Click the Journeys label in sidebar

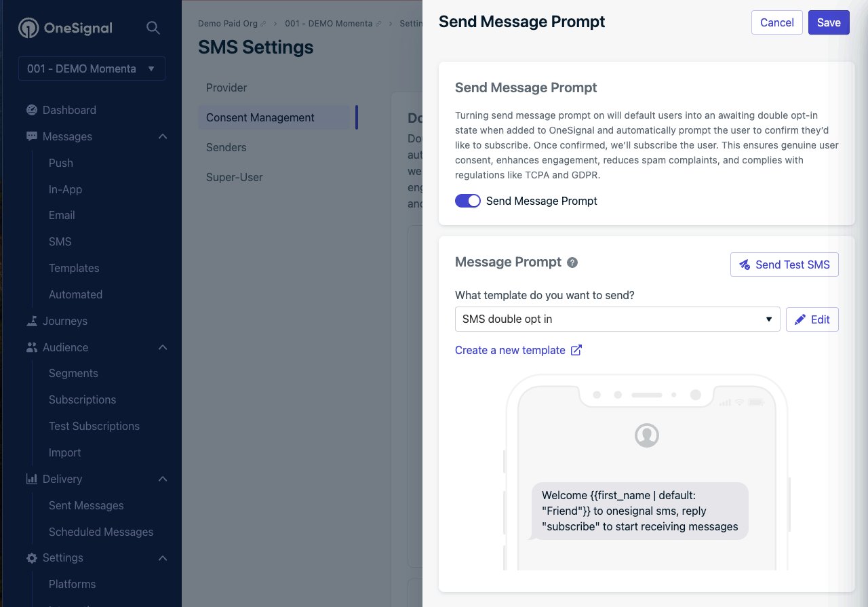65,321
